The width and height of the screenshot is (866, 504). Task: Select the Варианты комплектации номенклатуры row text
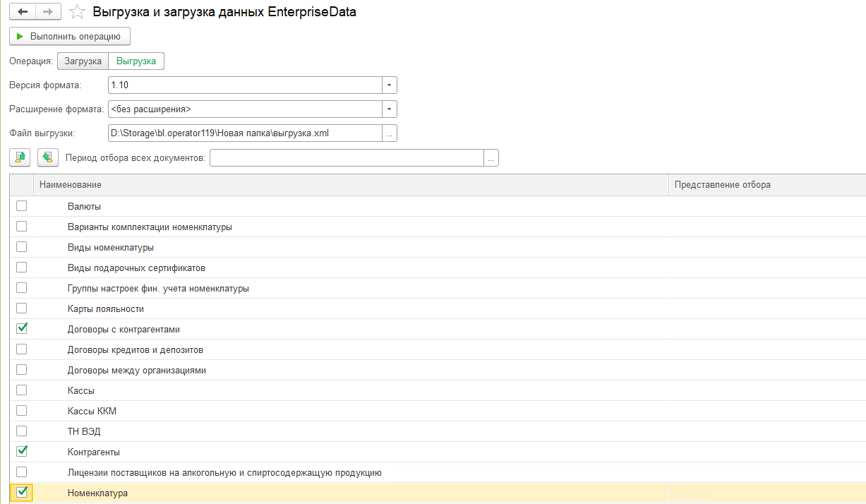pos(150,227)
